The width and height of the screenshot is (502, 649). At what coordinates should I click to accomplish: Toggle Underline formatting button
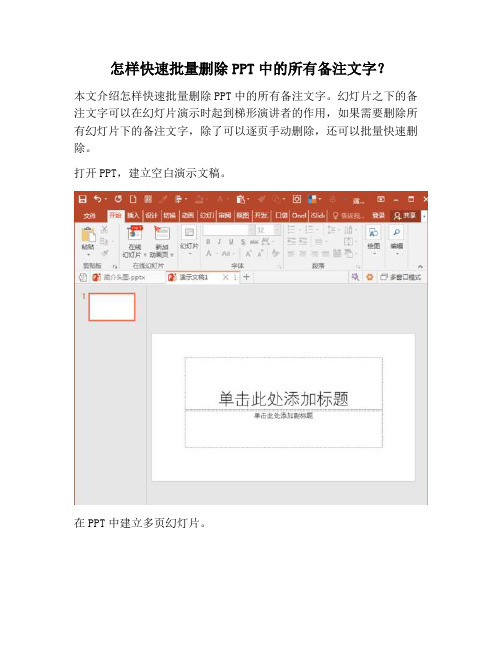click(231, 242)
